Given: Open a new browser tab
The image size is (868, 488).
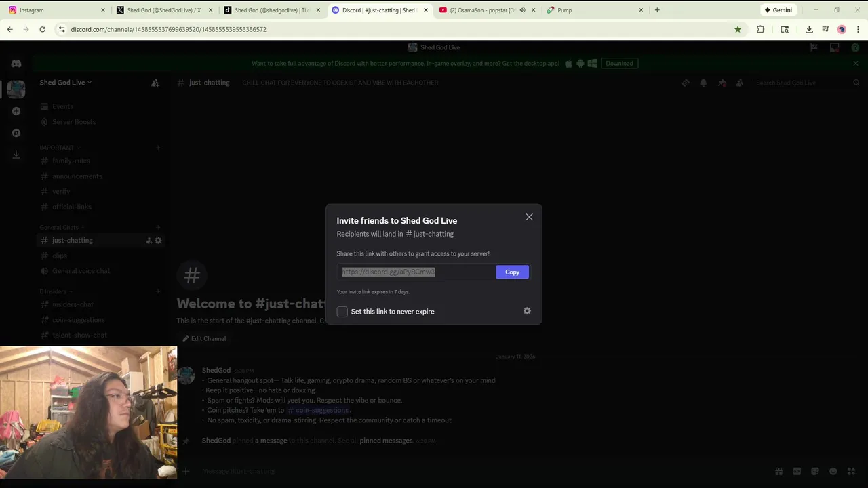Looking at the screenshot, I should 657,10.
